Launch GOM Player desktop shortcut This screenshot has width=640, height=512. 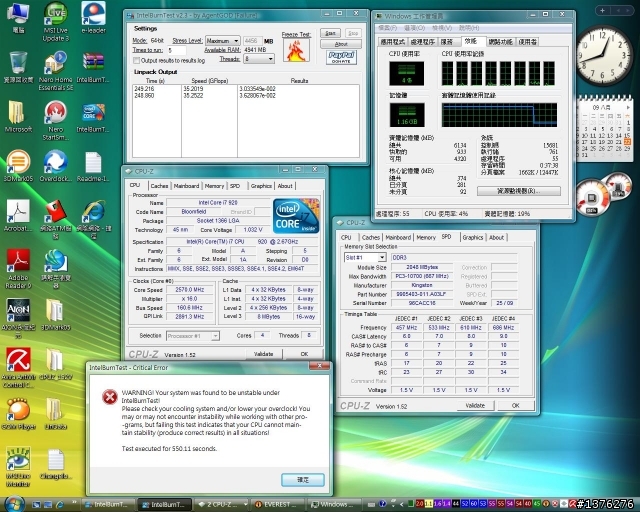pos(18,414)
